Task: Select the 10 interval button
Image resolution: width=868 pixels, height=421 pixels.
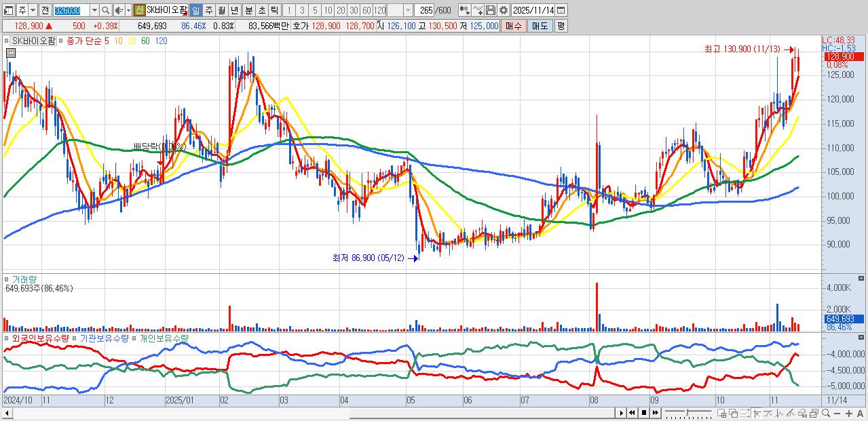Action: 327,10
